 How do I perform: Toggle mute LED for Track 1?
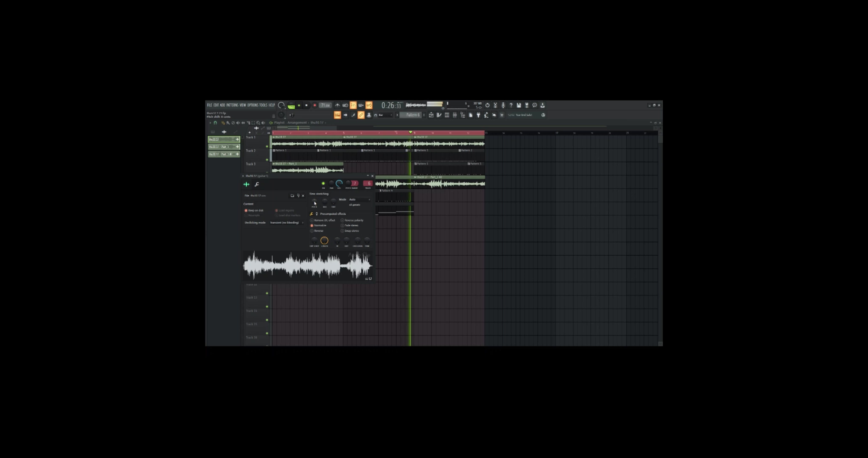tap(267, 146)
